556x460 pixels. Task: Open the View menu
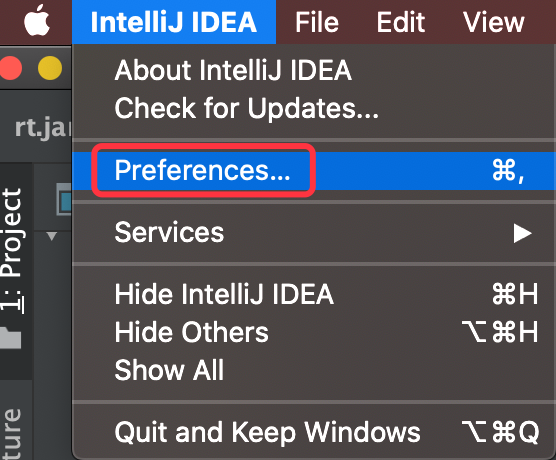(494, 22)
